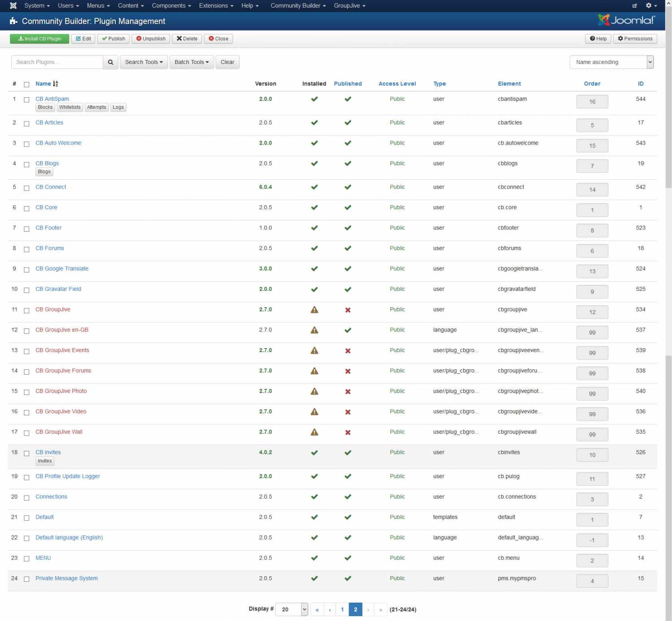Expand the Extensions menu

pos(216,6)
